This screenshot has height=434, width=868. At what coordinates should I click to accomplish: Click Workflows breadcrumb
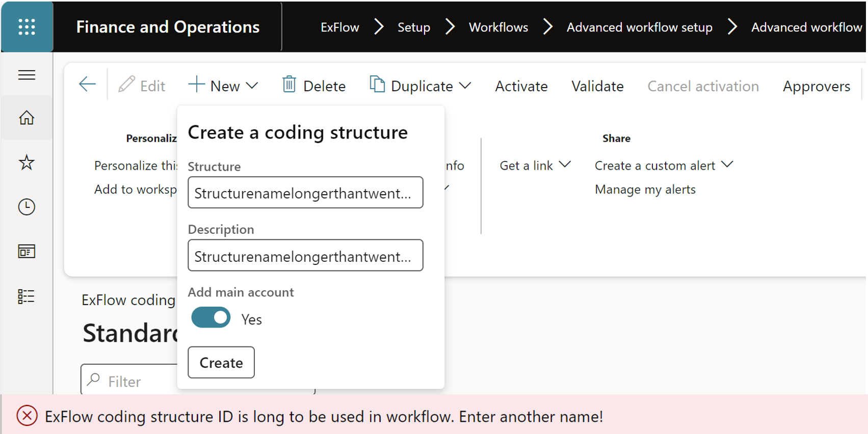click(498, 27)
